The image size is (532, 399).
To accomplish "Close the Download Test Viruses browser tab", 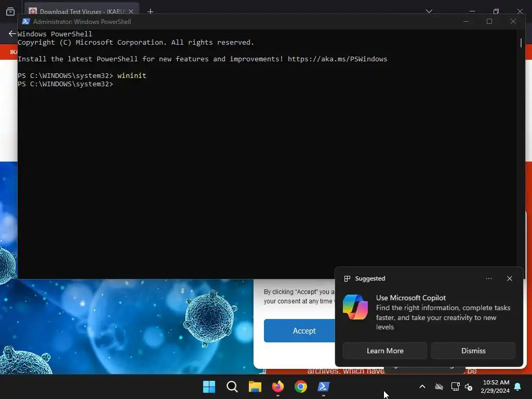I will (x=130, y=11).
